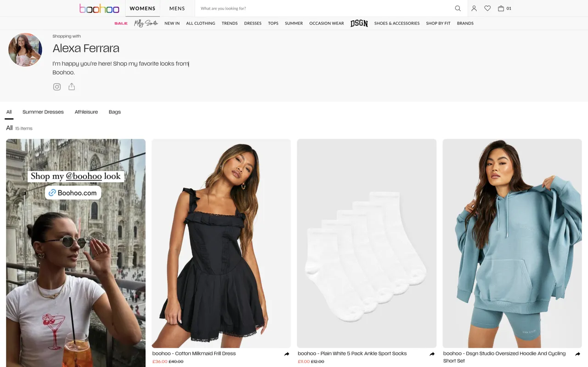588x367 pixels.
Task: Open the DRESSES menu
Action: point(253,23)
